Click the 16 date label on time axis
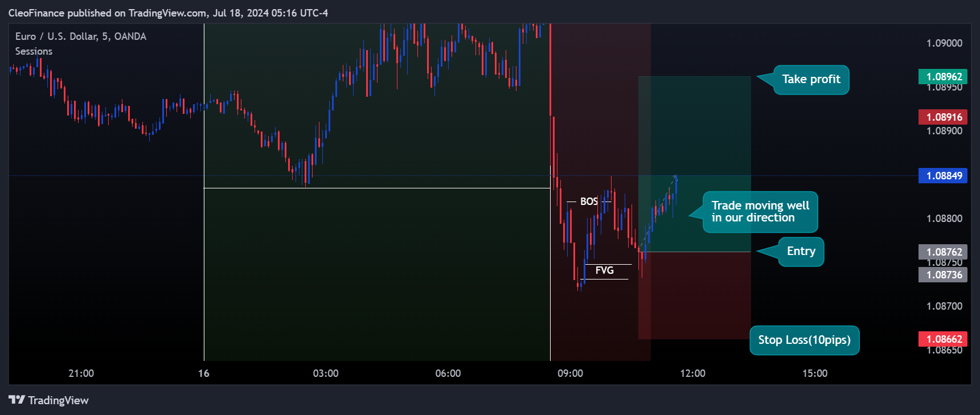 click(x=204, y=373)
